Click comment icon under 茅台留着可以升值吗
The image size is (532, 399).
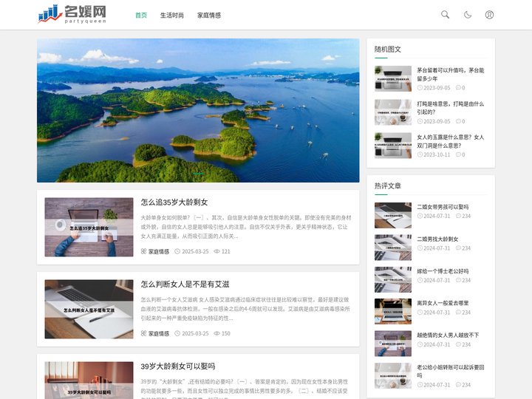(458, 87)
